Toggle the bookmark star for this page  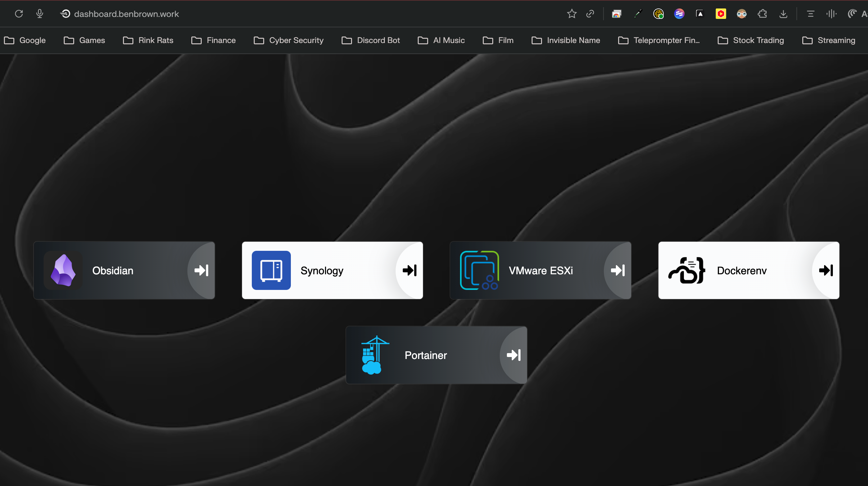[x=572, y=14]
